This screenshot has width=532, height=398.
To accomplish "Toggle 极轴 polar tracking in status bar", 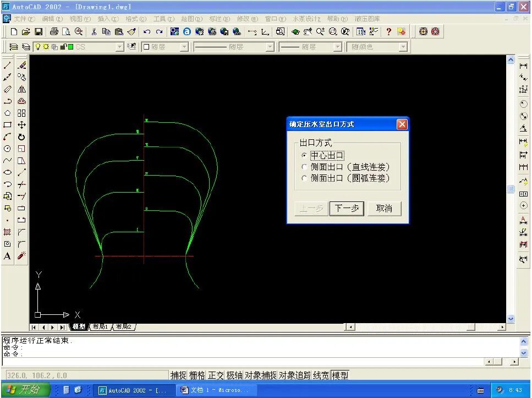I will pyautogui.click(x=234, y=375).
